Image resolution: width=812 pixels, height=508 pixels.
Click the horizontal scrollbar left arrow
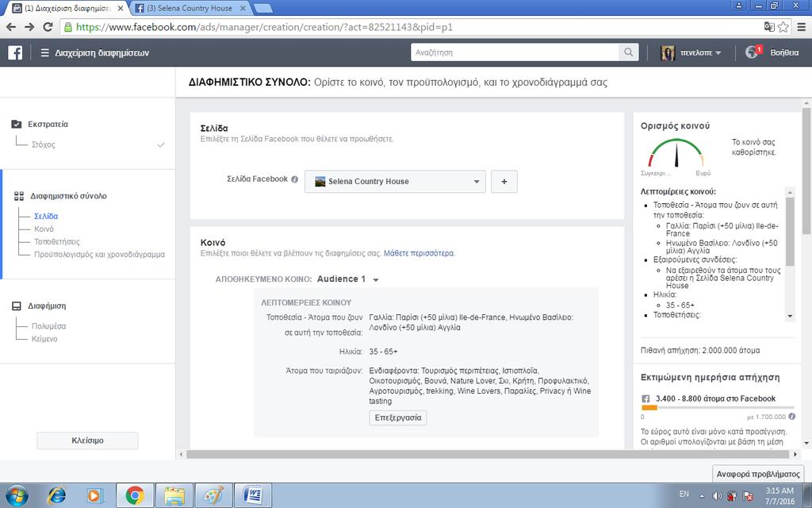tap(182, 454)
